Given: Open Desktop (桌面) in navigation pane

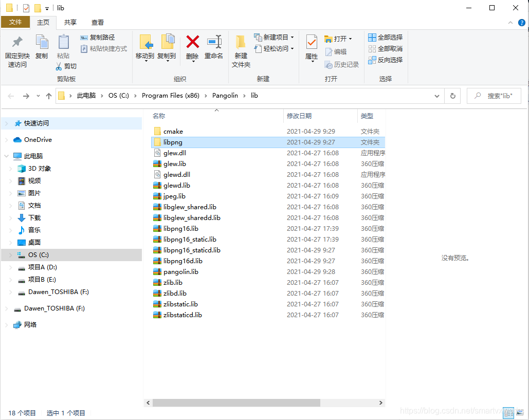Looking at the screenshot, I should tap(29, 242).
